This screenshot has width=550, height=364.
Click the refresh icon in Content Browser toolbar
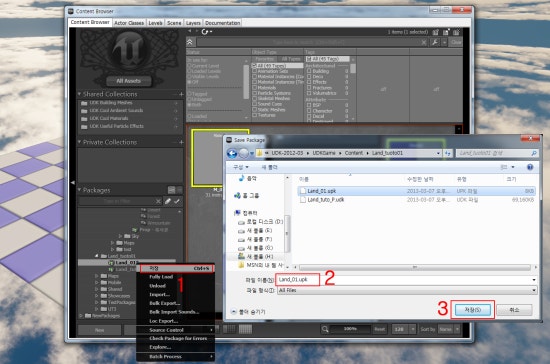(x=205, y=32)
